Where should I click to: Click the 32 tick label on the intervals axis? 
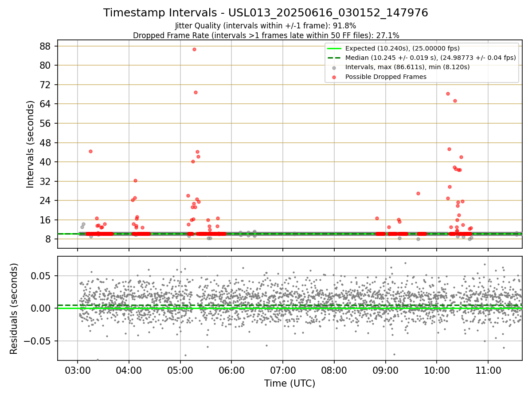tap(46, 181)
